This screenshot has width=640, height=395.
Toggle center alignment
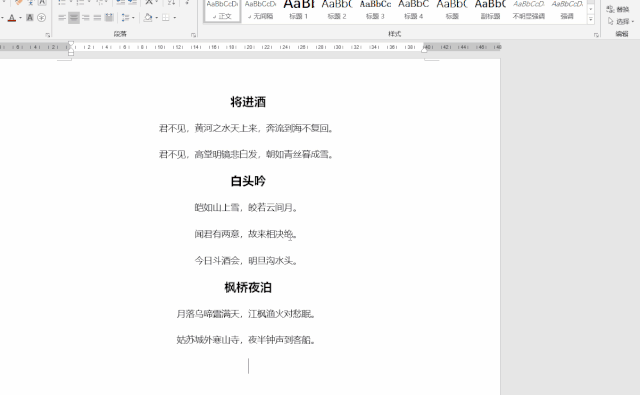pos(74,18)
